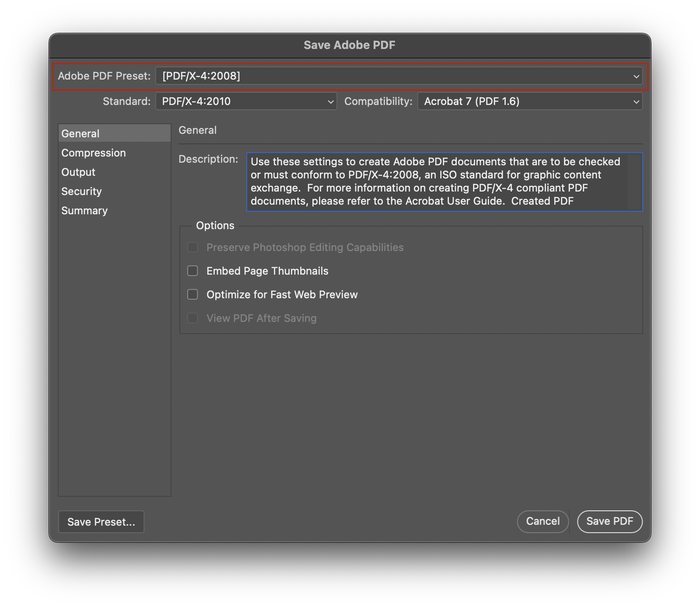Check Optimize for Fast Web Preview
This screenshot has width=700, height=607.
coord(192,294)
